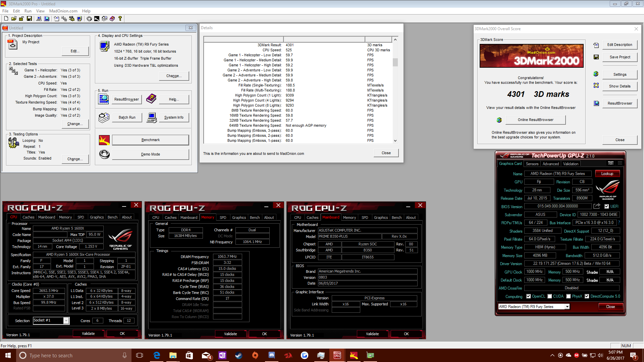Open the Bench tab in Mainboard CPU-Z window
The width and height of the screenshot is (644, 362).
coord(396,218)
